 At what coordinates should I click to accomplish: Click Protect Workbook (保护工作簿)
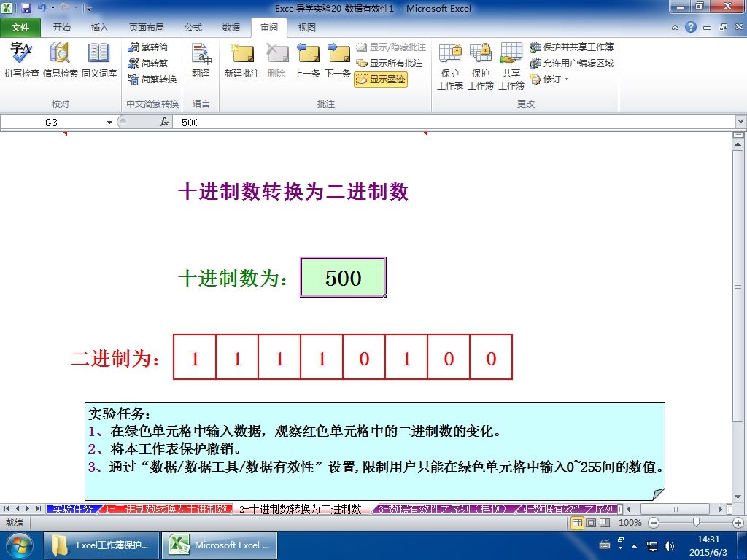[480, 66]
